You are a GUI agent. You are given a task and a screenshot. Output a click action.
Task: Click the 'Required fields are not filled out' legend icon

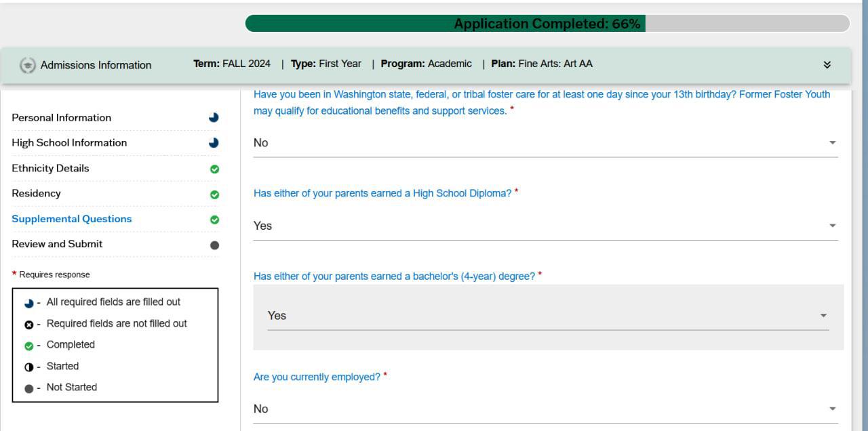click(28, 325)
